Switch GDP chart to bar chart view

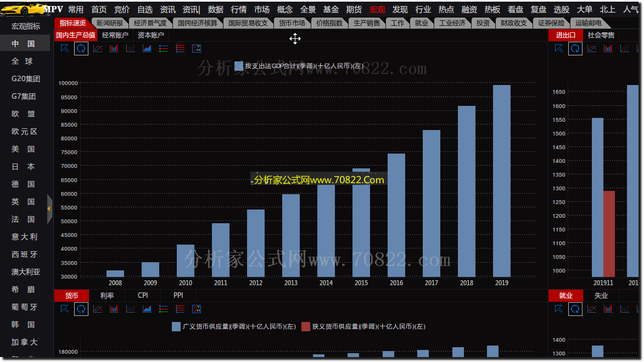pos(114,48)
